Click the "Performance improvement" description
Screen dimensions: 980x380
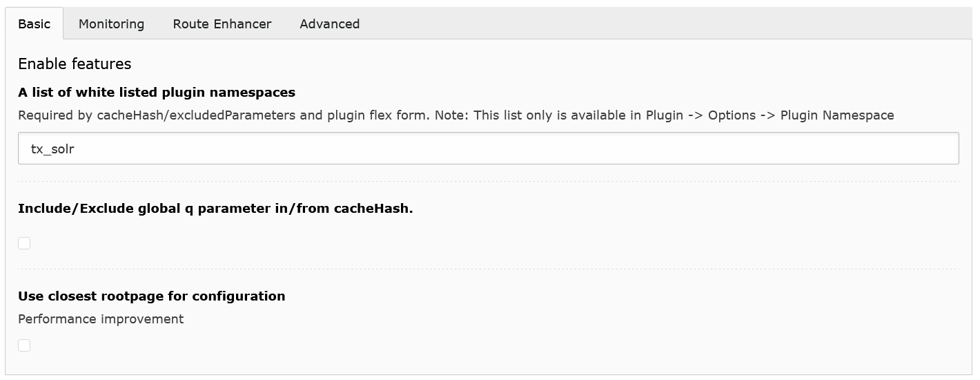(x=101, y=319)
